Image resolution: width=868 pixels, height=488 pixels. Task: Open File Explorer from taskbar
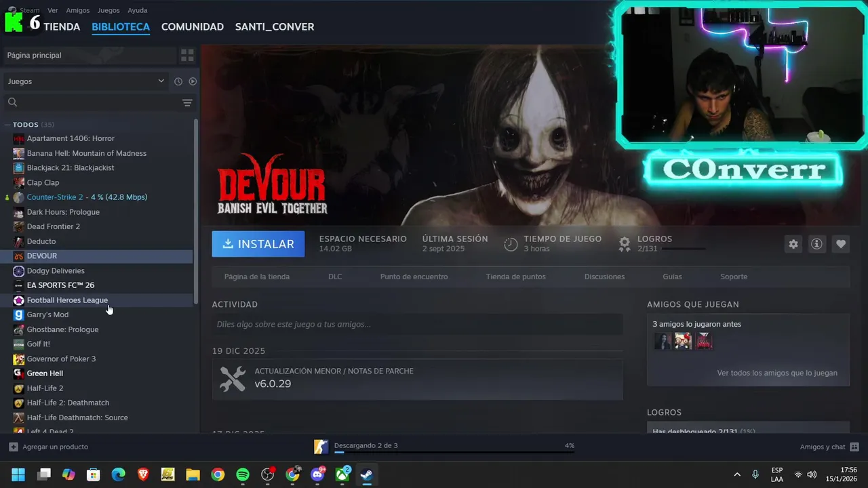pos(193,474)
